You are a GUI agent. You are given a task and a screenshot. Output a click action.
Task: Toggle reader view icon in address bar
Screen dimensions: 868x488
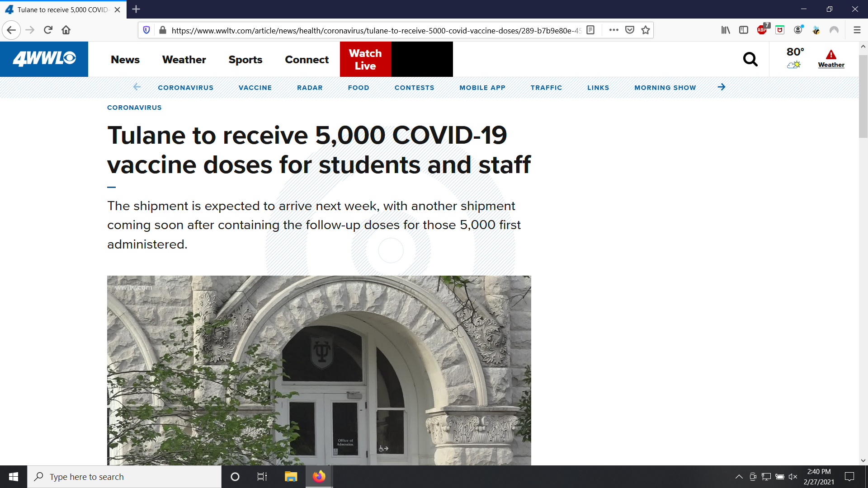(x=590, y=30)
